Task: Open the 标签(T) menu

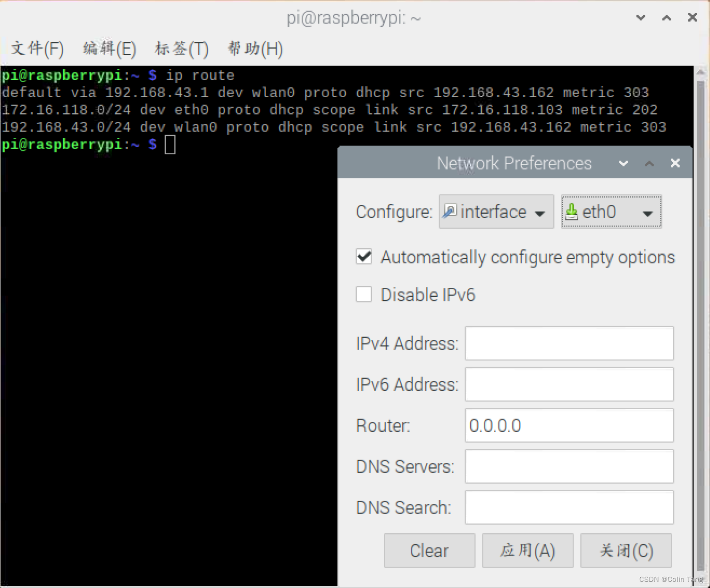Action: point(182,49)
